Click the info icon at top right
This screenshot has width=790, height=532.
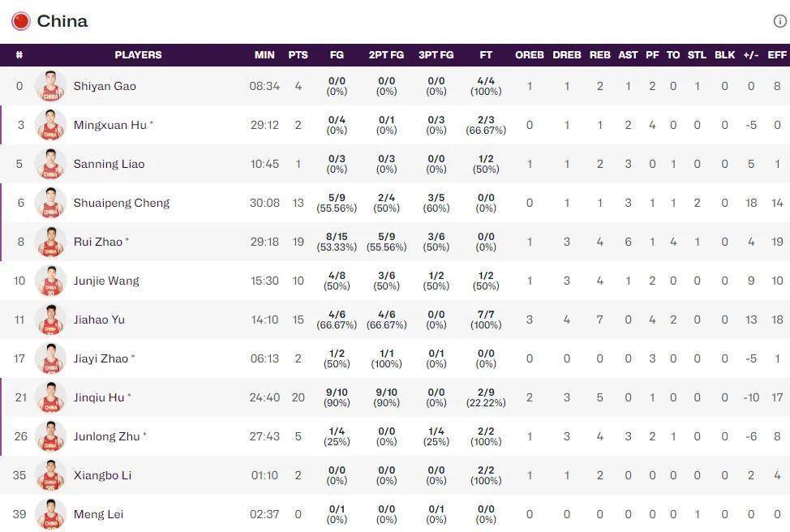click(x=779, y=21)
